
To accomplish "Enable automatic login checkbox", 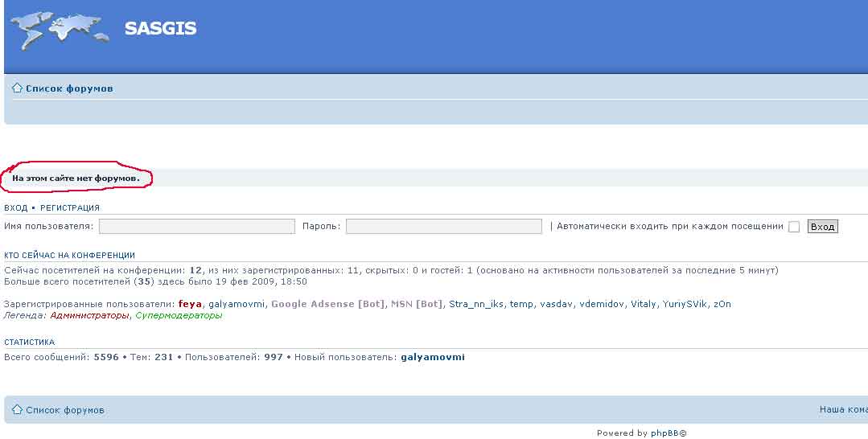I will (x=794, y=227).
